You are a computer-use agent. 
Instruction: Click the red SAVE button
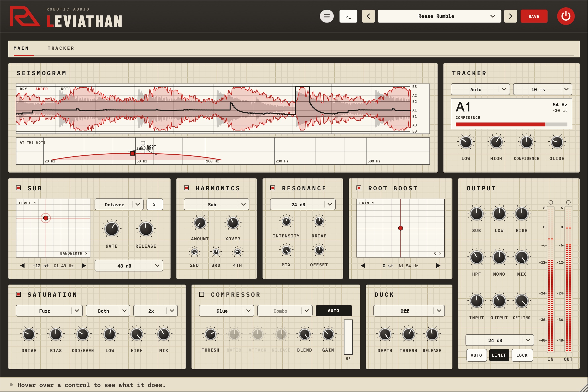[534, 16]
